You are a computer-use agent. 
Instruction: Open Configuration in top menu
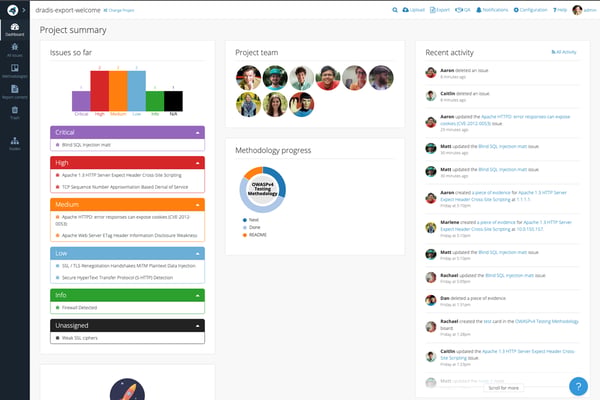(x=530, y=10)
